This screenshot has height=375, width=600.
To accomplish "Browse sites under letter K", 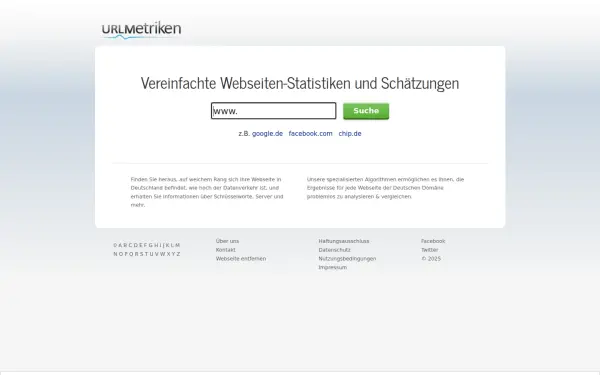I will 167,245.
